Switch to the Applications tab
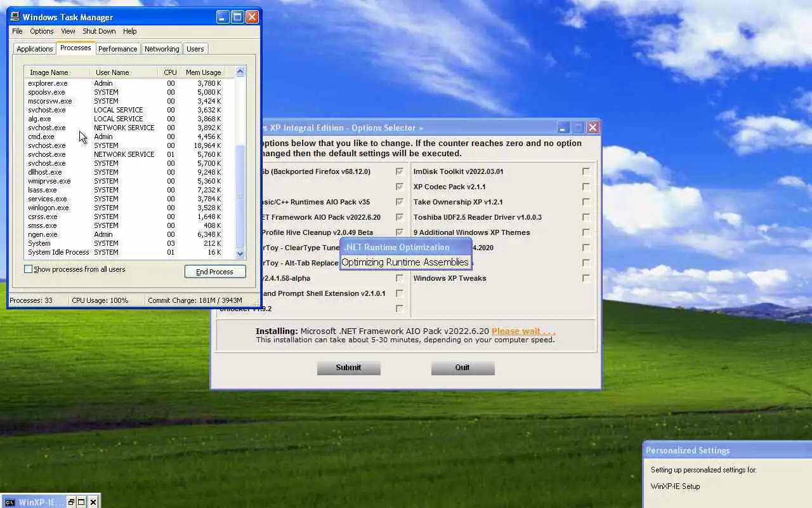The height and width of the screenshot is (508, 812). (x=35, y=49)
